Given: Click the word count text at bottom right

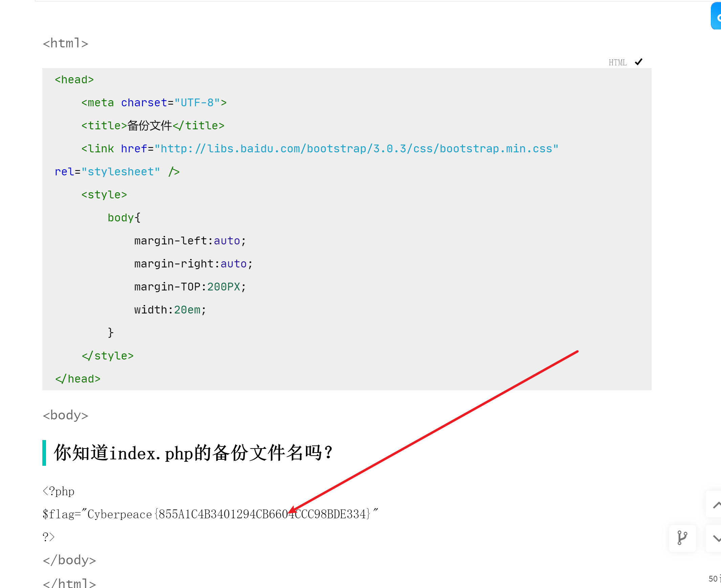Looking at the screenshot, I should [714, 579].
